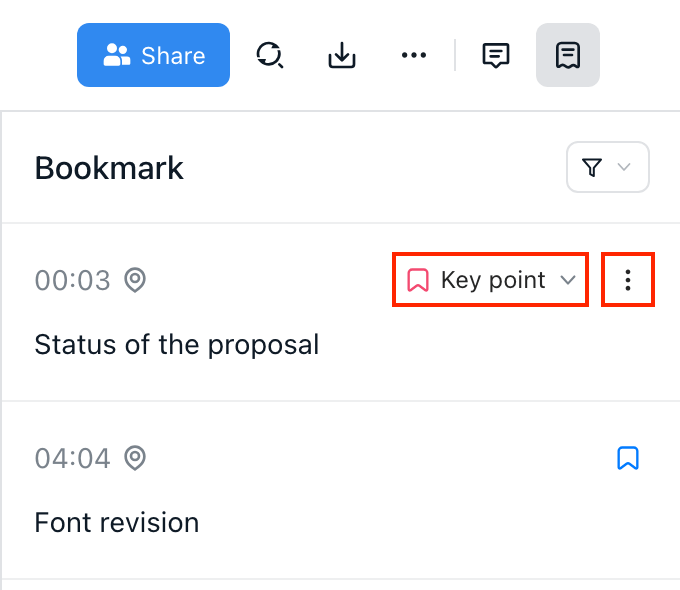This screenshot has height=590, width=680.
Task: Click the Bookmark panel heading
Action: 109,167
